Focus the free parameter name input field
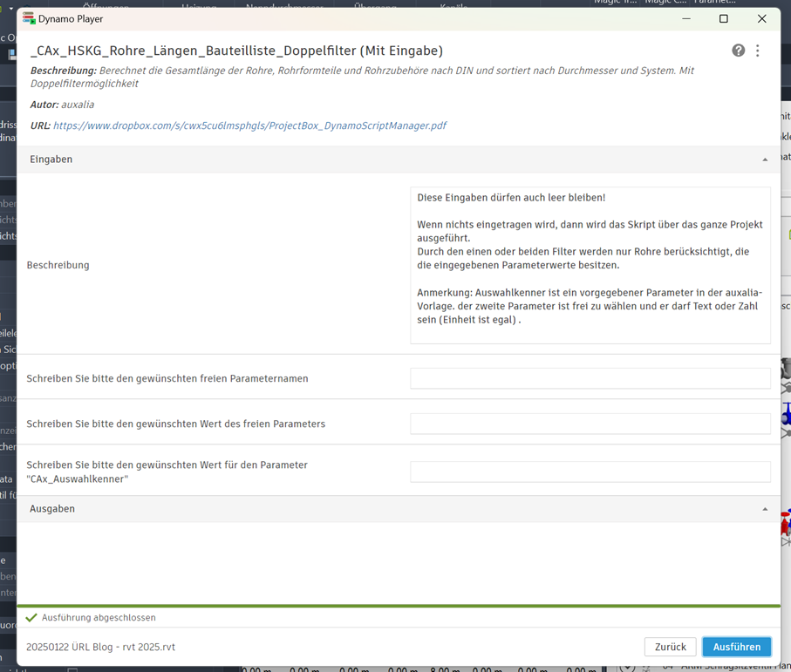Screen dimensions: 791x672 [590, 378]
